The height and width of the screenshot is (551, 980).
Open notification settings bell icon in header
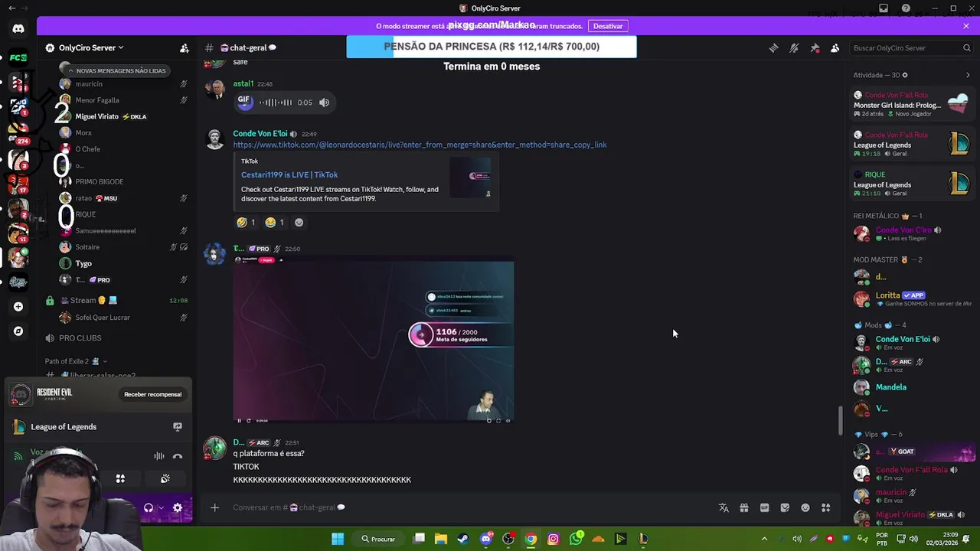coord(794,47)
